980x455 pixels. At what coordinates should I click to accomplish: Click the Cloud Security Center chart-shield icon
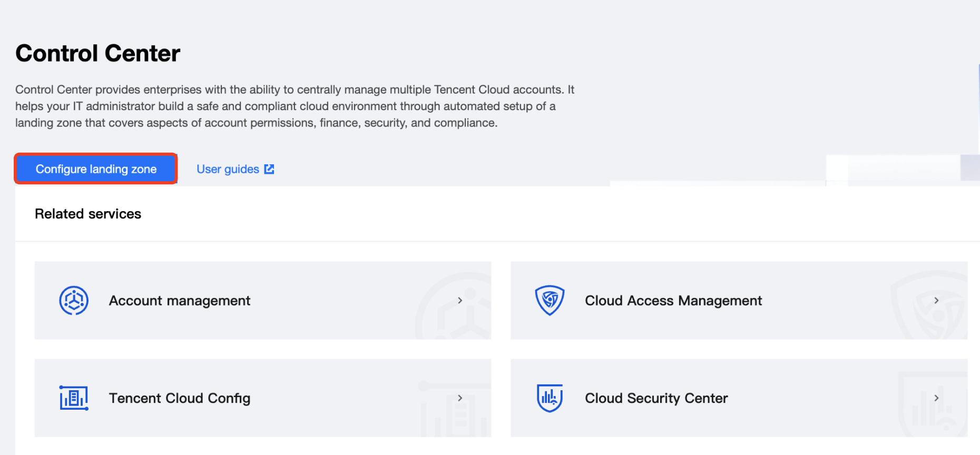coord(550,398)
